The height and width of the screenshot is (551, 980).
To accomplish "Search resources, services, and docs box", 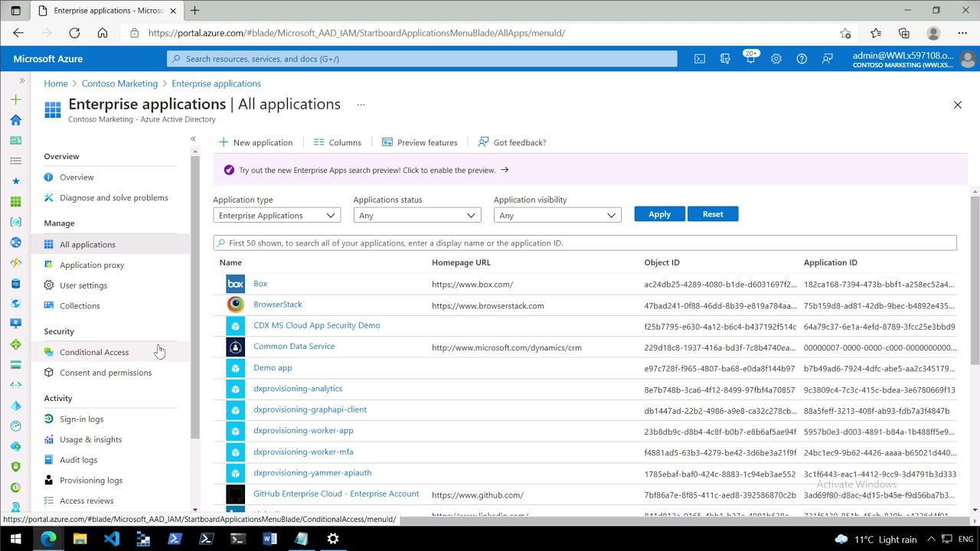I will coord(422,59).
